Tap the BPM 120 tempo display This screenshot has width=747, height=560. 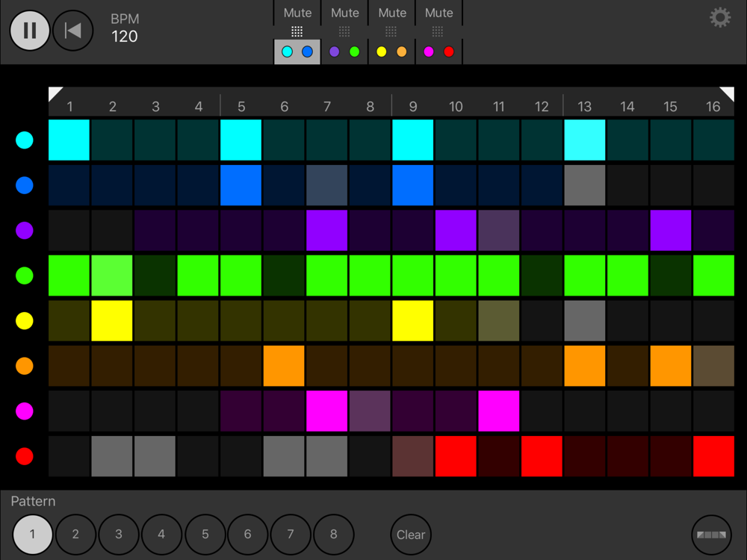click(x=124, y=28)
